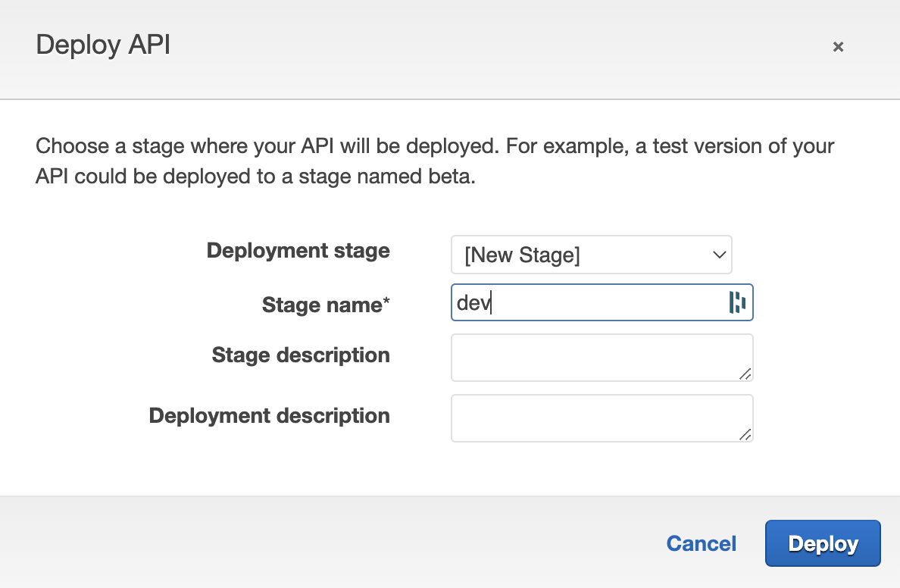
Task: Click the Deployment stage label
Action: pyautogui.click(x=298, y=251)
